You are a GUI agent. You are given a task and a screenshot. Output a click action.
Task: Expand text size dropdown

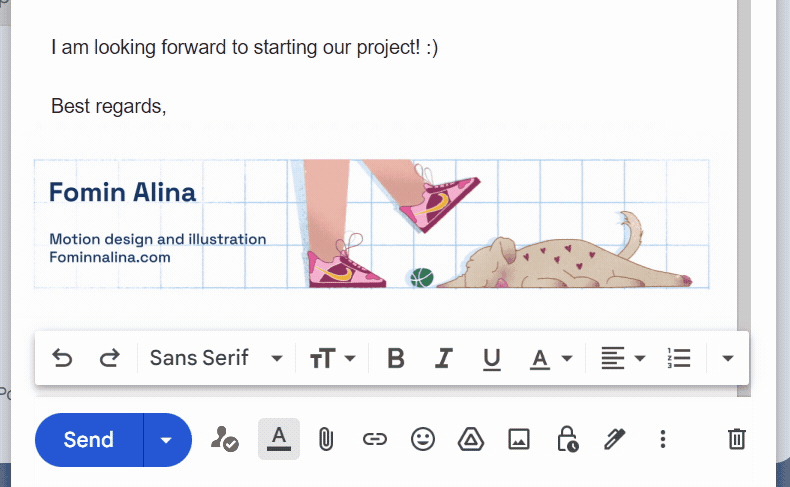pyautogui.click(x=333, y=358)
